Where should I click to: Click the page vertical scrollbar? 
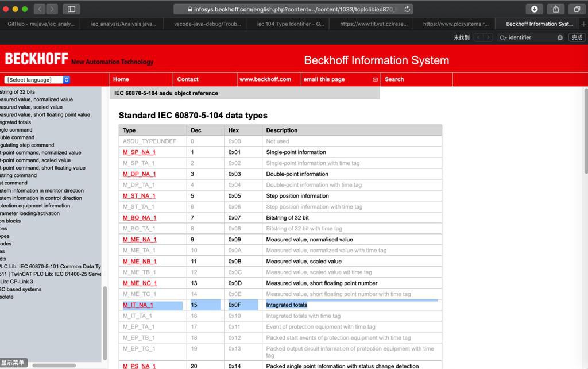[x=585, y=130]
